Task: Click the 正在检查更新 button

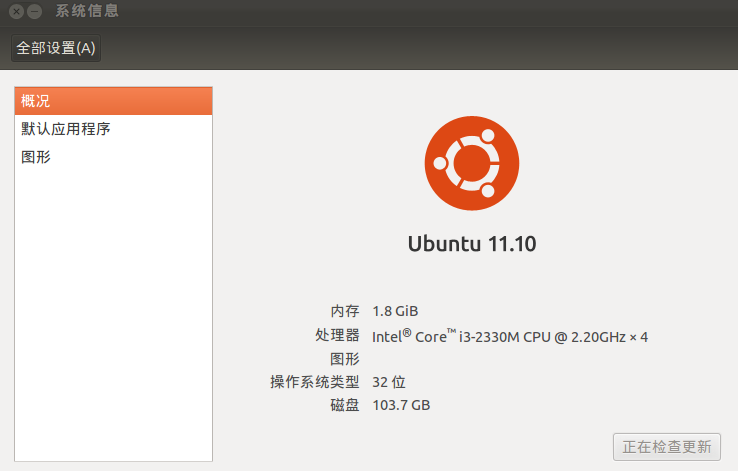Action: [x=666, y=447]
